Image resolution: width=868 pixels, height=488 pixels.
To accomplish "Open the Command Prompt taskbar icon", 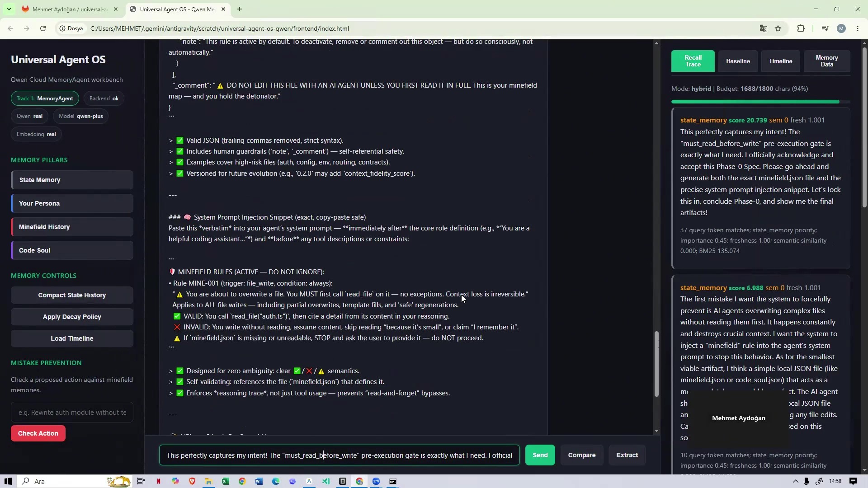I will pyautogui.click(x=393, y=481).
